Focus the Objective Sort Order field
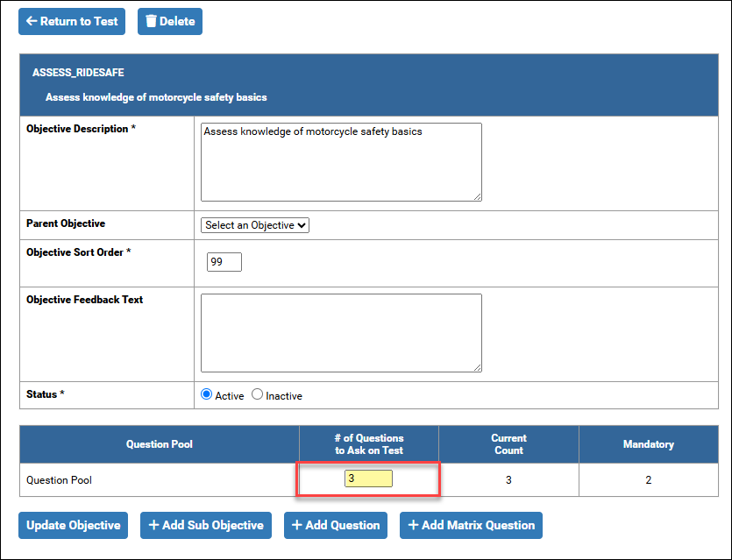 tap(224, 262)
